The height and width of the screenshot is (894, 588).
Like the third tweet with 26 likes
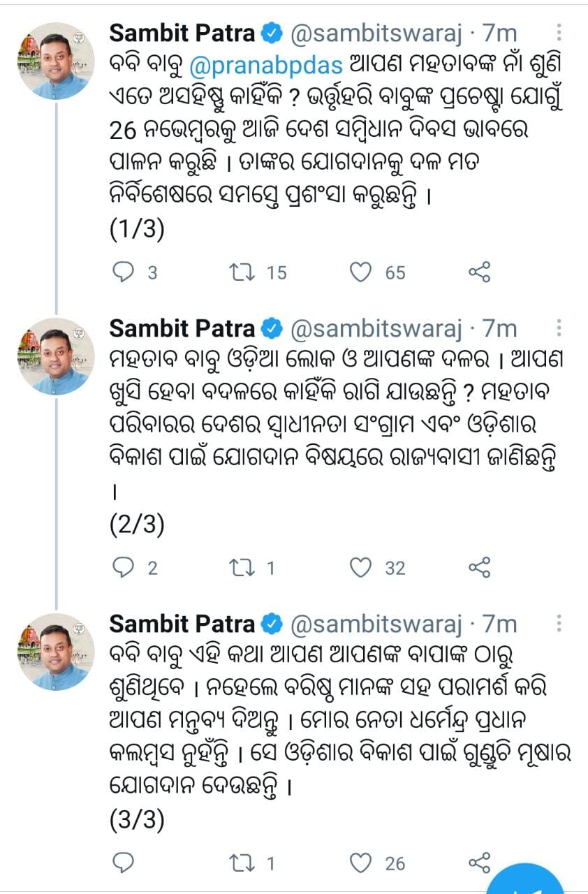click(361, 863)
